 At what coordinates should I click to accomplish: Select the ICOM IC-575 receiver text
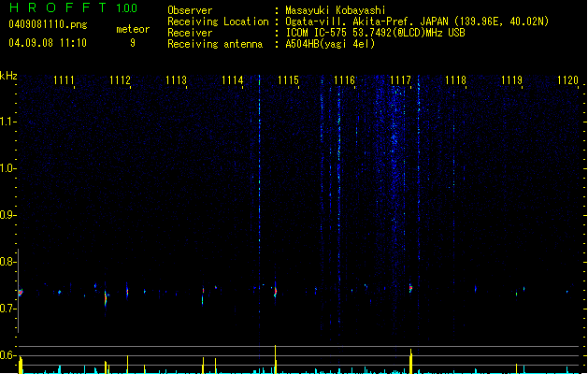[376, 33]
